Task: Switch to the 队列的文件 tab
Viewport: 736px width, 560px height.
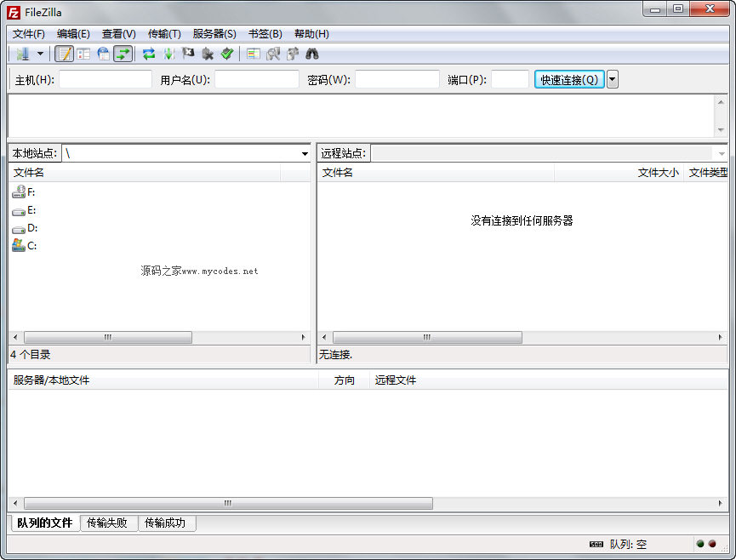Action: tap(44, 523)
